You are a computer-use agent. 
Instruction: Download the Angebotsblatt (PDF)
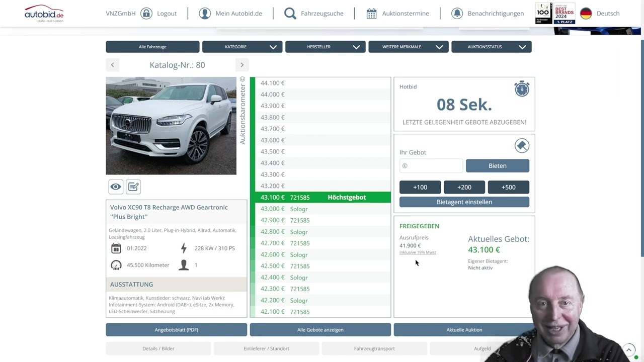(176, 330)
